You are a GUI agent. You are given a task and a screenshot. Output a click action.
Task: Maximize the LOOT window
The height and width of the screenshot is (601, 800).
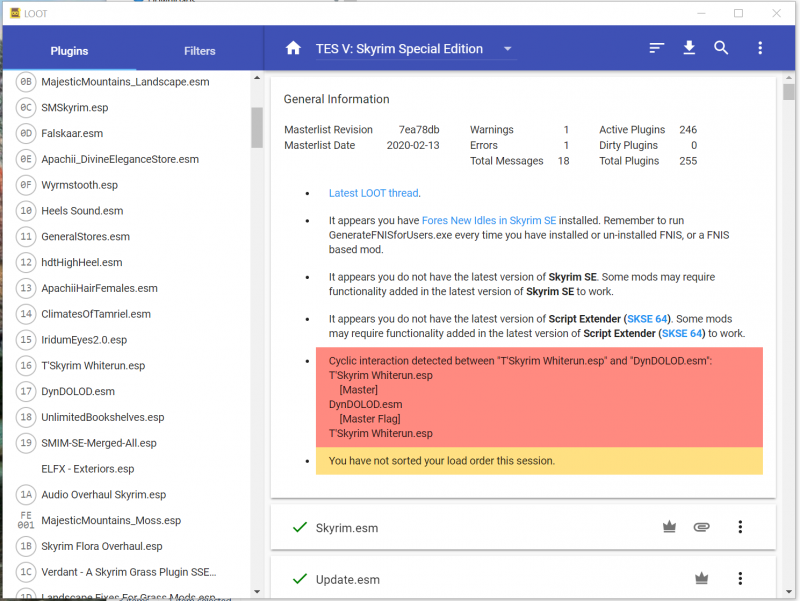coord(738,13)
